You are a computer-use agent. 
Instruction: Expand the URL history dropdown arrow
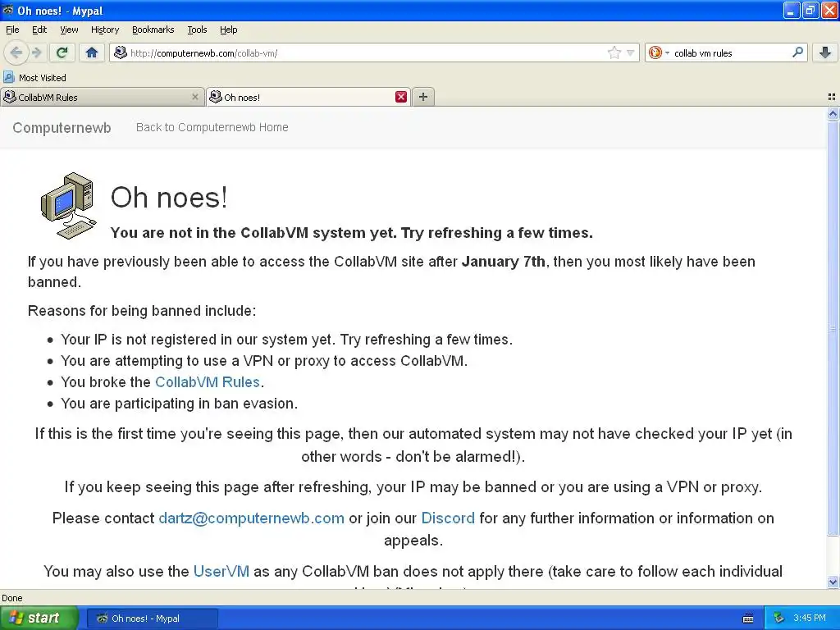click(631, 52)
